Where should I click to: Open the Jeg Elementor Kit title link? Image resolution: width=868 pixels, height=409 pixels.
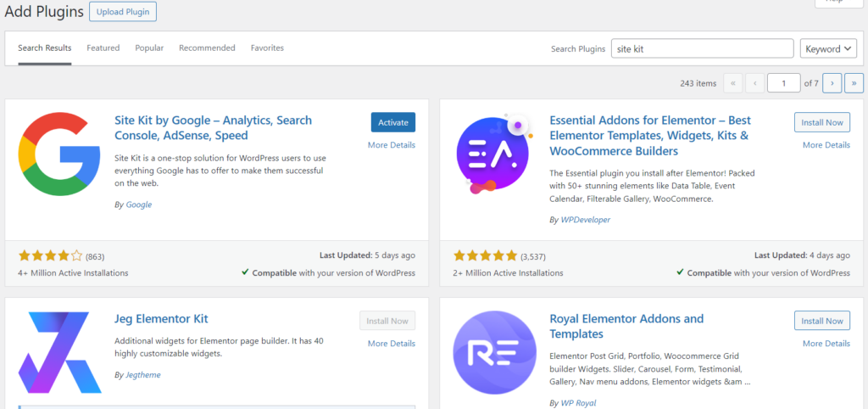[x=161, y=319]
